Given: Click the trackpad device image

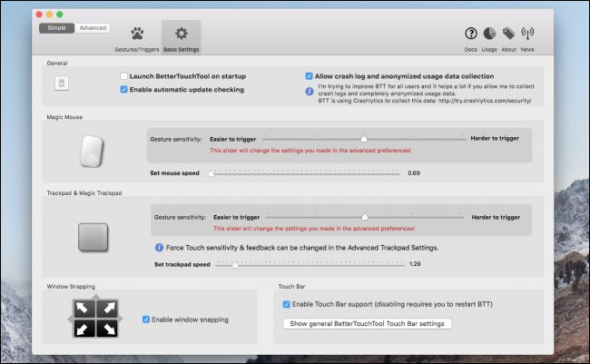Looking at the screenshot, I should 93,238.
